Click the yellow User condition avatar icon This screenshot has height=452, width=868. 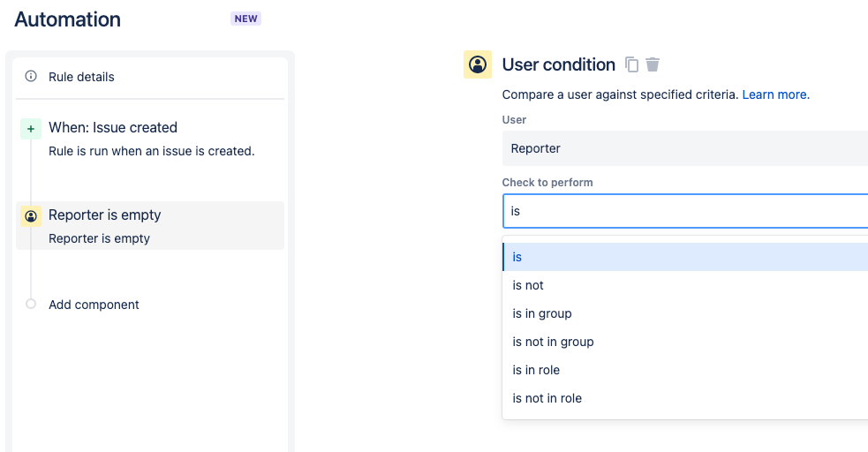click(x=478, y=64)
